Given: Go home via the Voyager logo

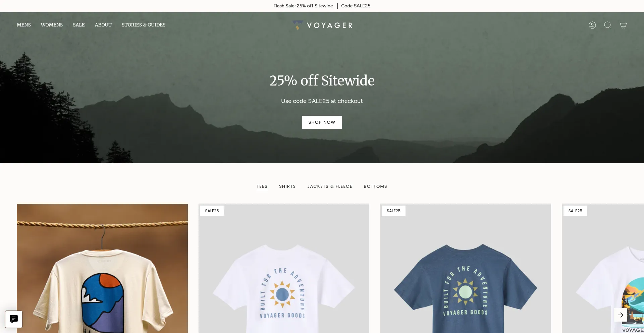Looking at the screenshot, I should point(322,25).
